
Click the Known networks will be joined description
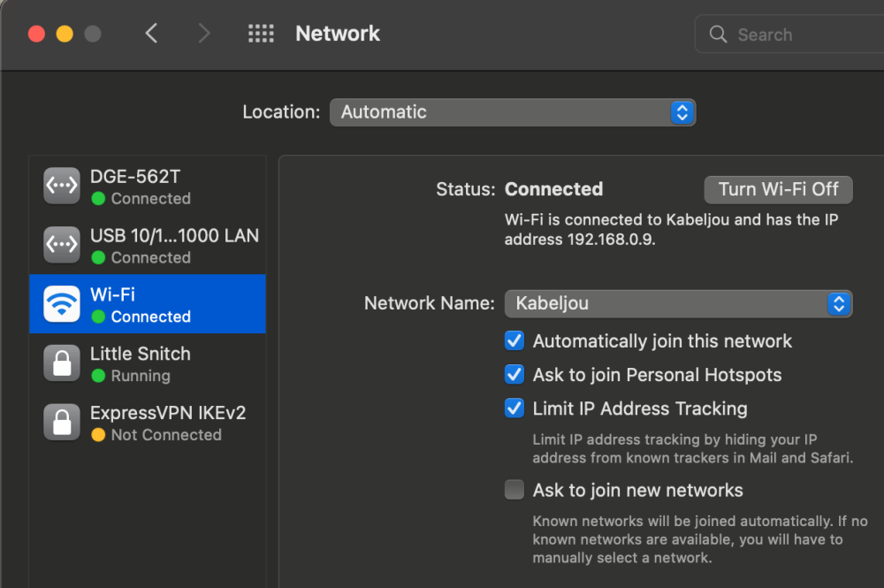coord(699,539)
